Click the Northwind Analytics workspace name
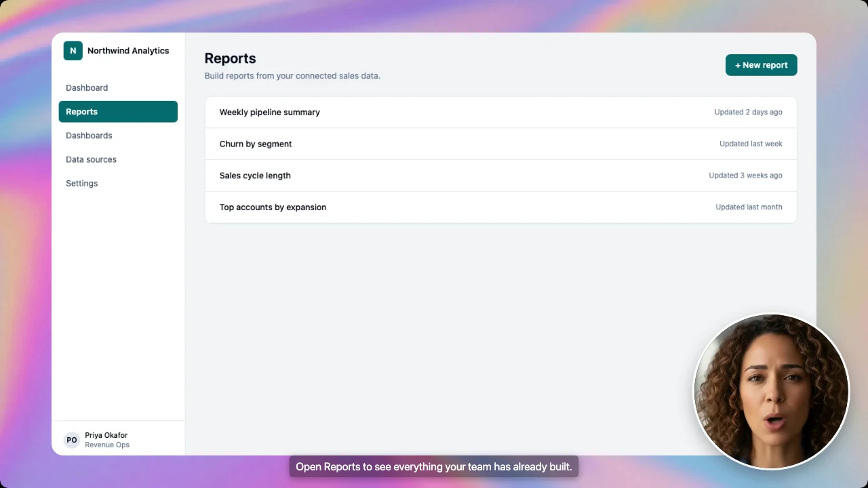This screenshot has width=868, height=488. click(x=128, y=51)
